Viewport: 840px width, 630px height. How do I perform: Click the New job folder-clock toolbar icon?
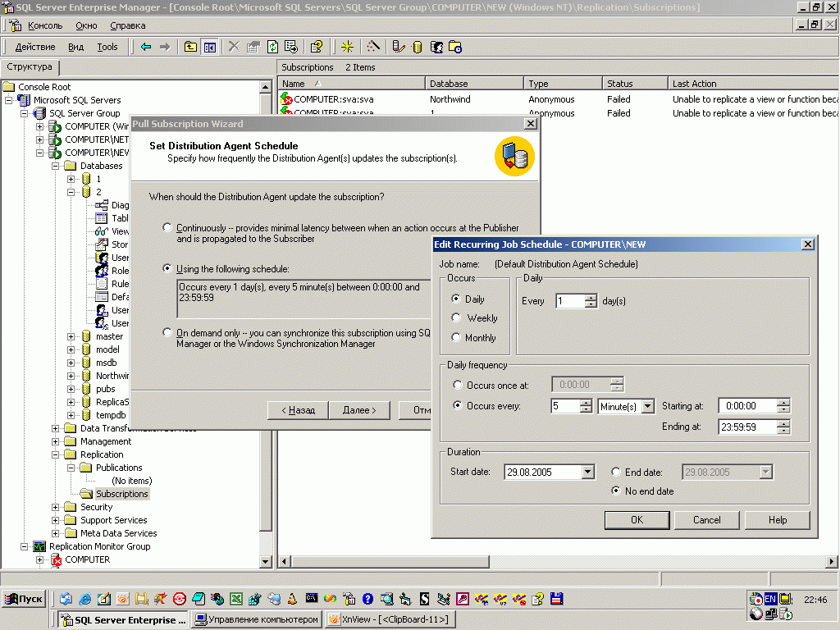(x=455, y=47)
